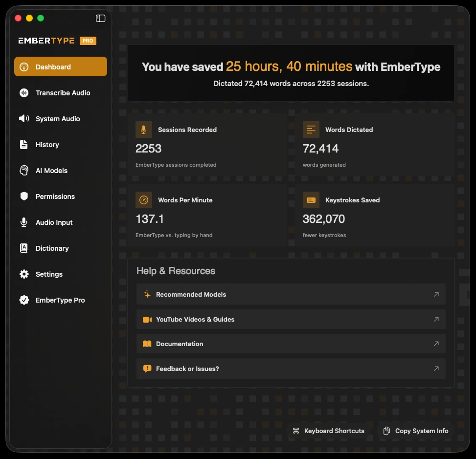This screenshot has width=476, height=459.
Task: Click the '2253' sessions value
Action: 148,148
